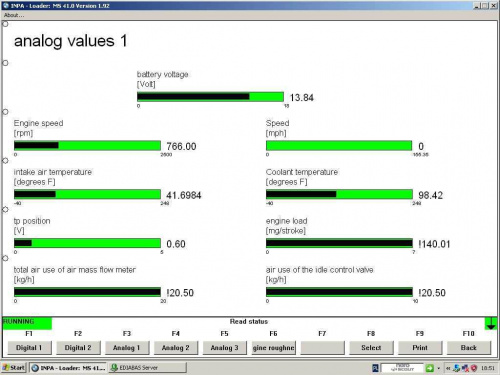Screen dimensions: 500x375
Task: Click the Speed mph bar gauge
Action: pyautogui.click(x=339, y=146)
